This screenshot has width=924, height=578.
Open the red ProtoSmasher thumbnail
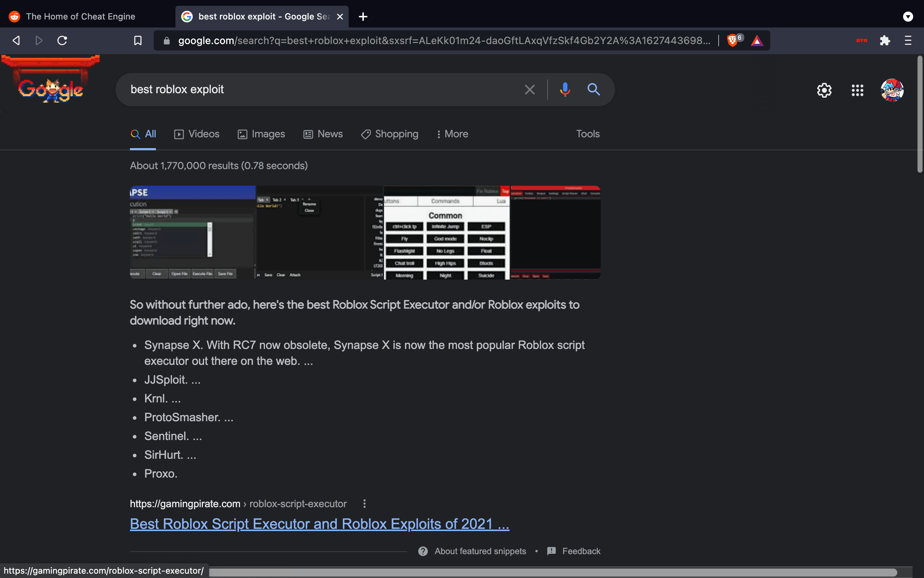pos(555,232)
